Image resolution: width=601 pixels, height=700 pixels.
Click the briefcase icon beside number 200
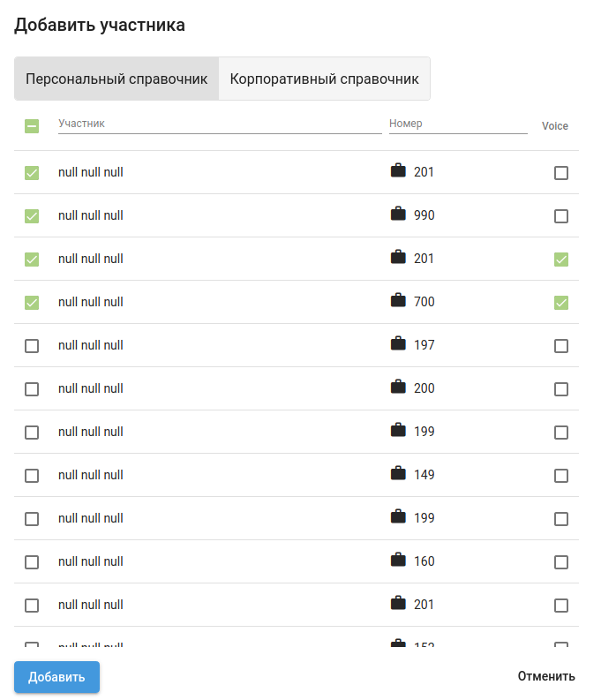point(398,388)
